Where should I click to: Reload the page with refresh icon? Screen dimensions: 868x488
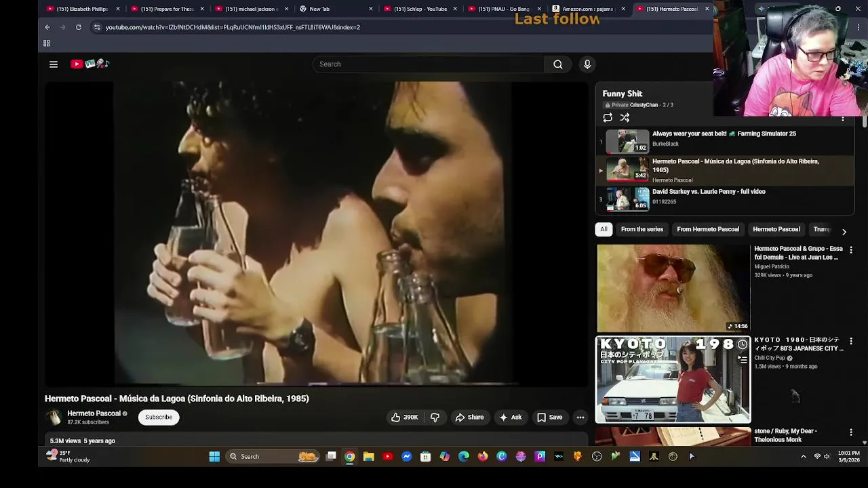(79, 27)
